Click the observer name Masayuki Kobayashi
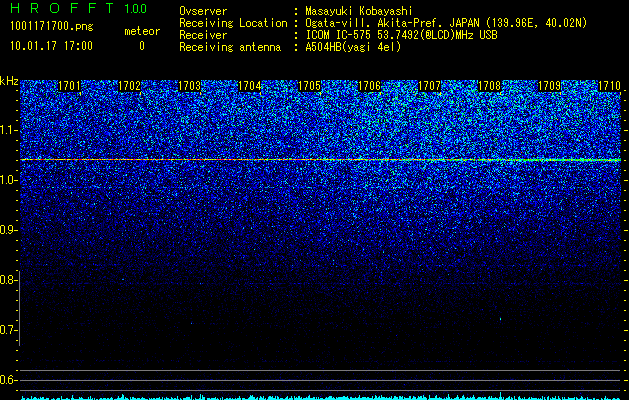The image size is (629, 400). tap(359, 11)
